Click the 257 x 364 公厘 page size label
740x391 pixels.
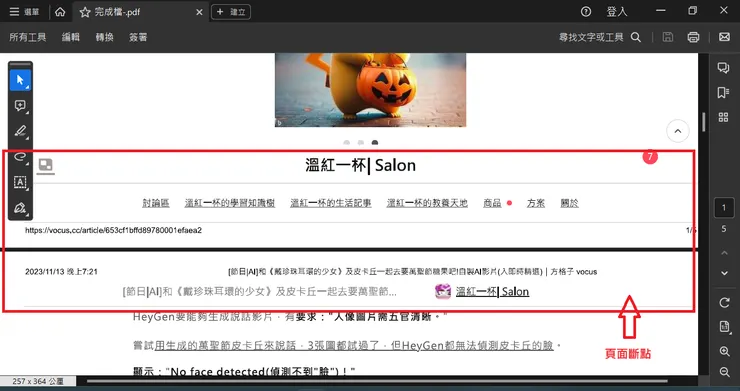point(38,381)
